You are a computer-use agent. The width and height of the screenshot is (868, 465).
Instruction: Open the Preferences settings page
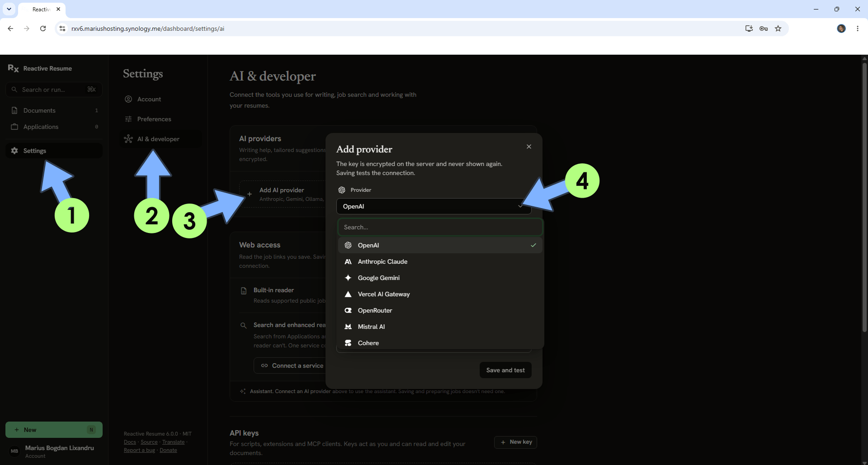[161, 119]
